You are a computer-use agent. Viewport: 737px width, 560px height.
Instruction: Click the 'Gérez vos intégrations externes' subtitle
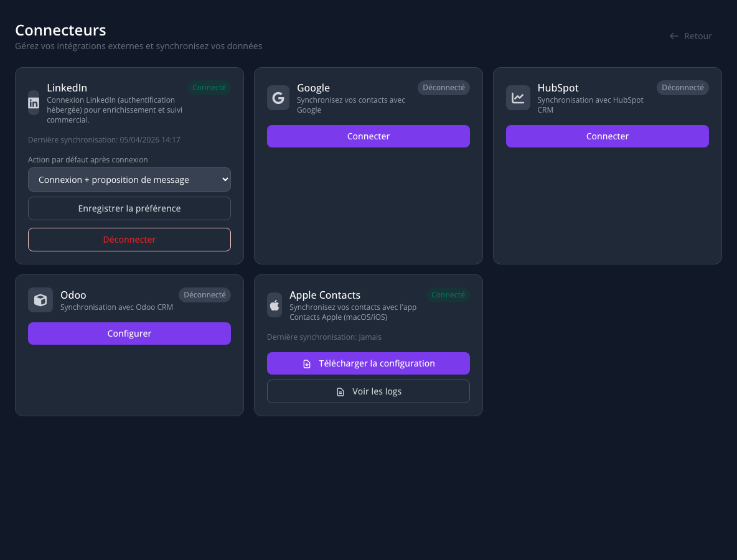point(139,46)
